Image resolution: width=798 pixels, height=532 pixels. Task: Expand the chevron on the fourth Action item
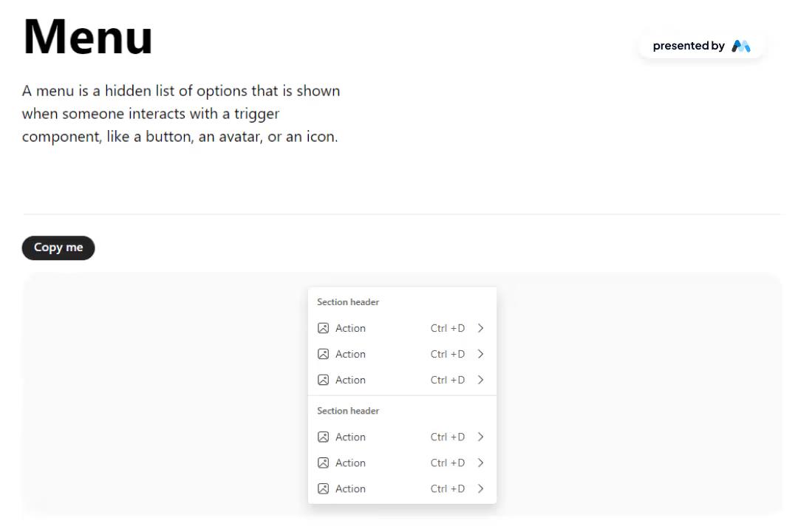pos(480,436)
